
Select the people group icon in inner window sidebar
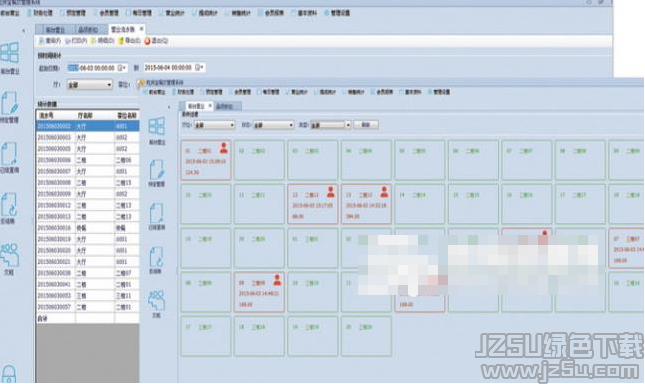click(x=157, y=301)
